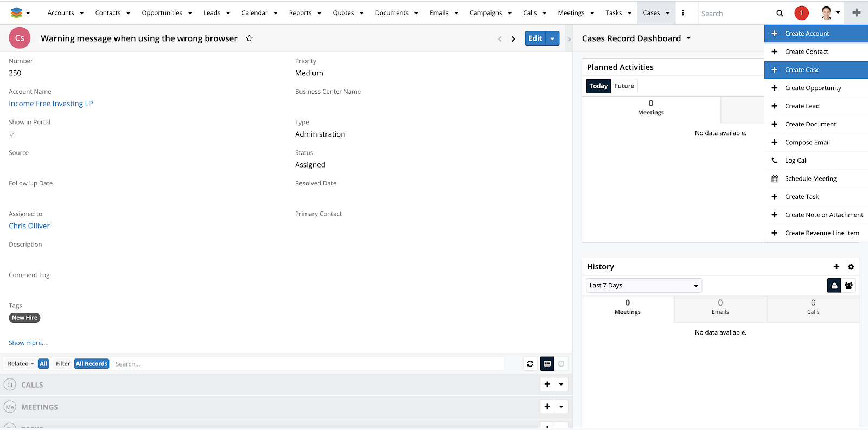
Task: Expand the Last 7 Days dropdown
Action: (643, 286)
